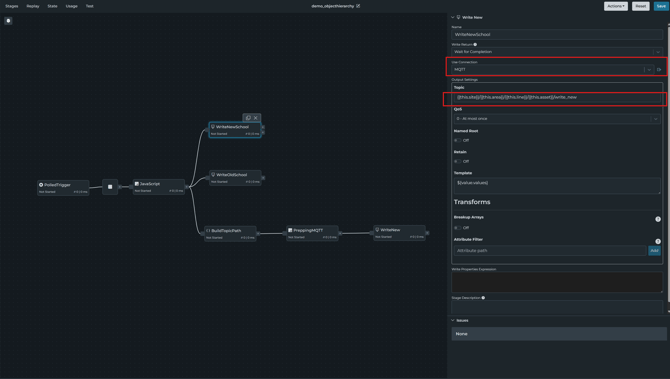Click the Name input field
The image size is (670, 379).
557,35
